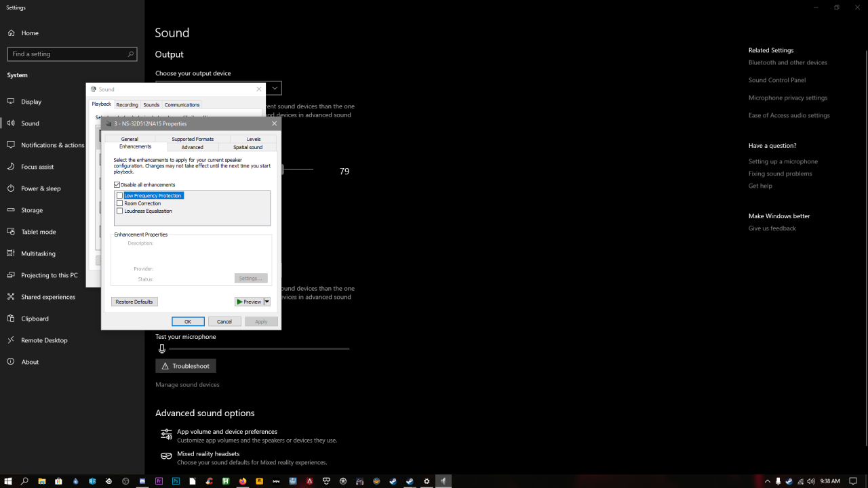Click the speaker volume tray icon
The width and height of the screenshot is (868, 488).
coord(811,481)
